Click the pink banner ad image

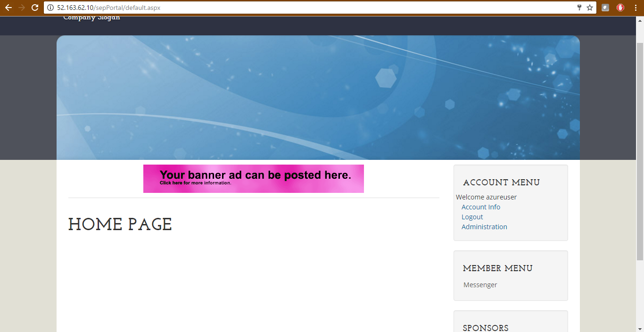click(x=253, y=179)
